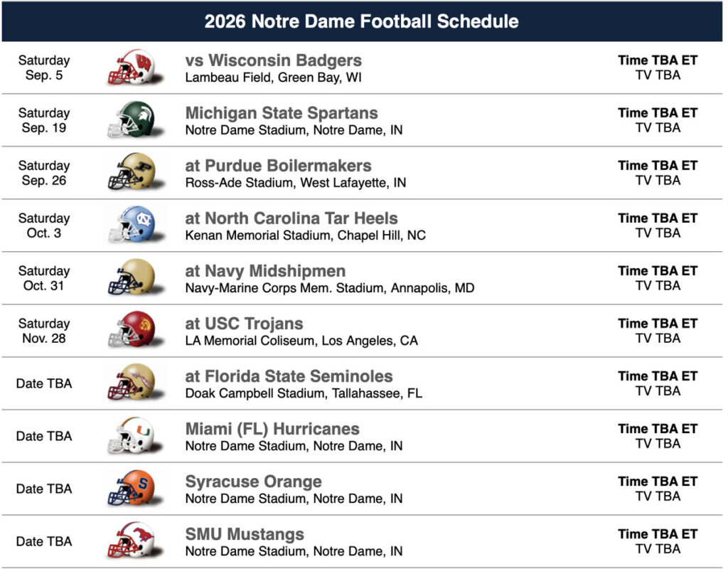Image resolution: width=728 pixels, height=569 pixels.
Task: Click the Miami Hurricanes helmet icon
Action: [x=132, y=436]
